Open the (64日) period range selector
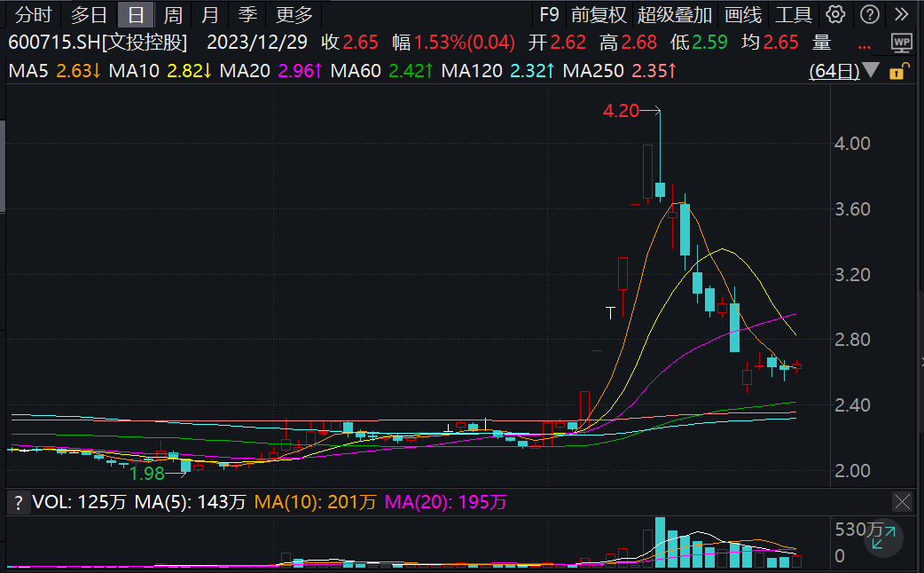924x573 pixels. pos(834,71)
